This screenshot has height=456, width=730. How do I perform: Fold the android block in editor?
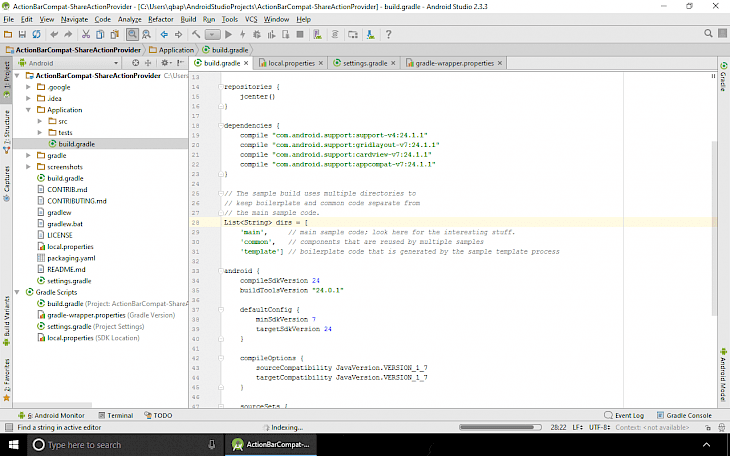(x=221, y=271)
